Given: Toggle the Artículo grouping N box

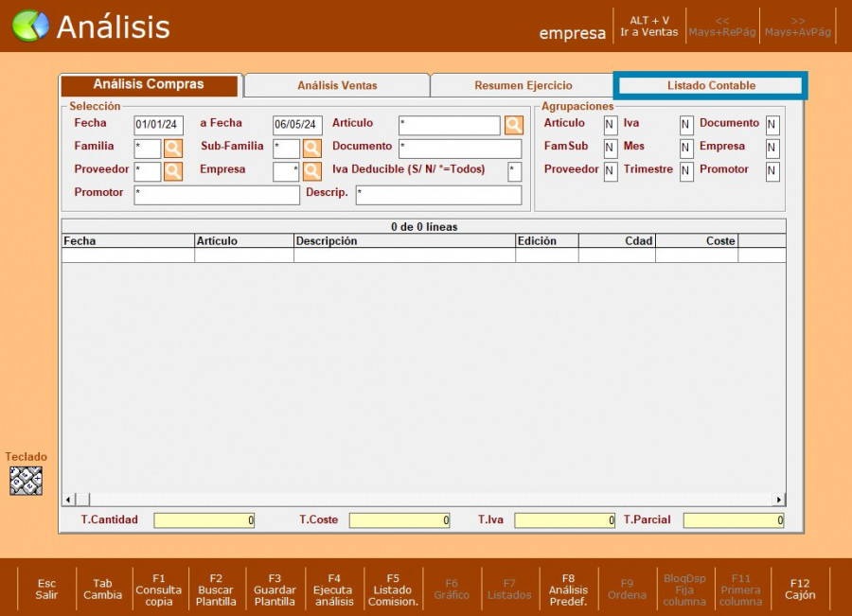Looking at the screenshot, I should [610, 125].
